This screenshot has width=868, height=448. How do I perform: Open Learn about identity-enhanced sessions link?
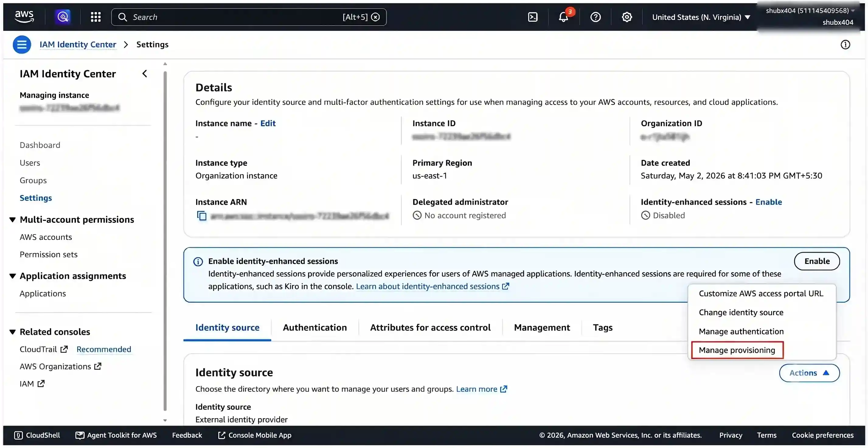click(432, 287)
